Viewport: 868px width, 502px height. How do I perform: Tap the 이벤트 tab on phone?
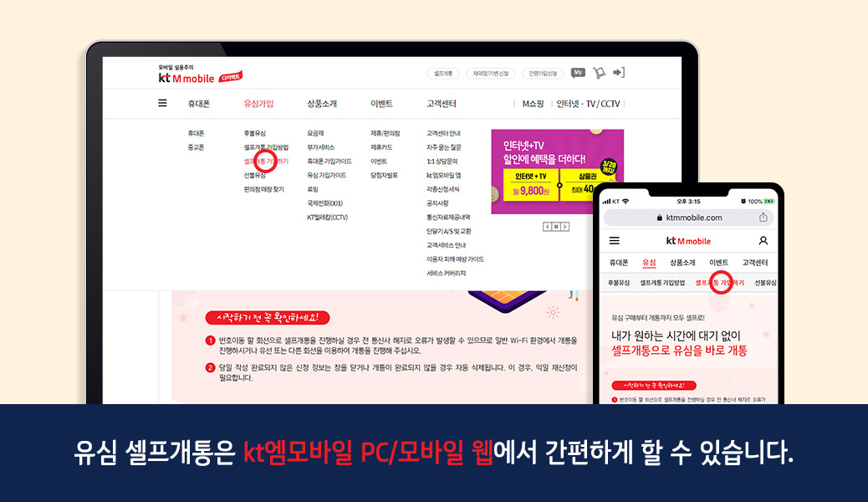click(718, 263)
